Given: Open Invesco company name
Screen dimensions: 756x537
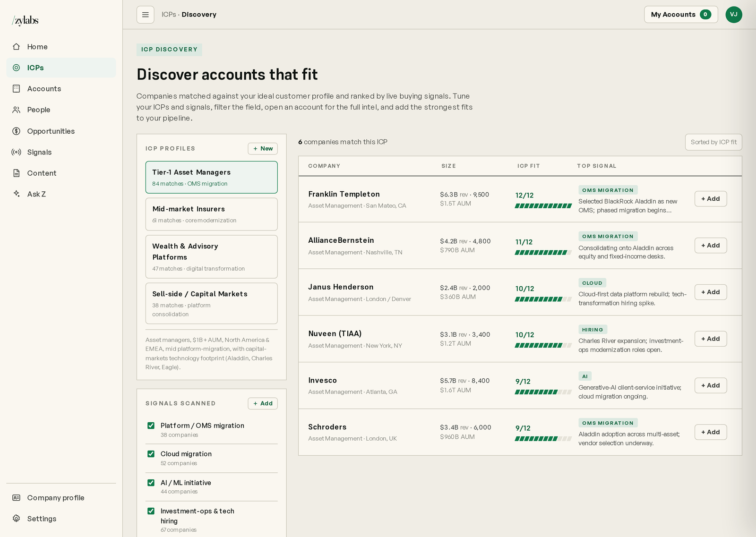Looking at the screenshot, I should tap(323, 381).
